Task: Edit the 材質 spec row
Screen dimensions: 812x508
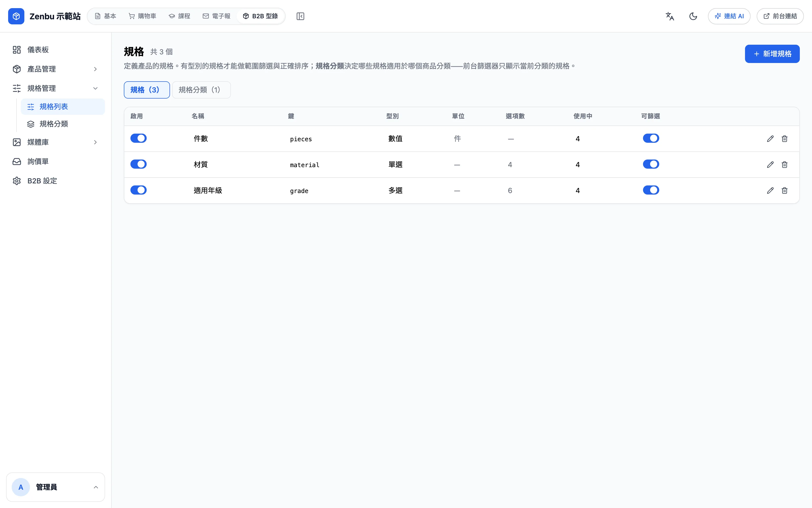Action: [770, 165]
